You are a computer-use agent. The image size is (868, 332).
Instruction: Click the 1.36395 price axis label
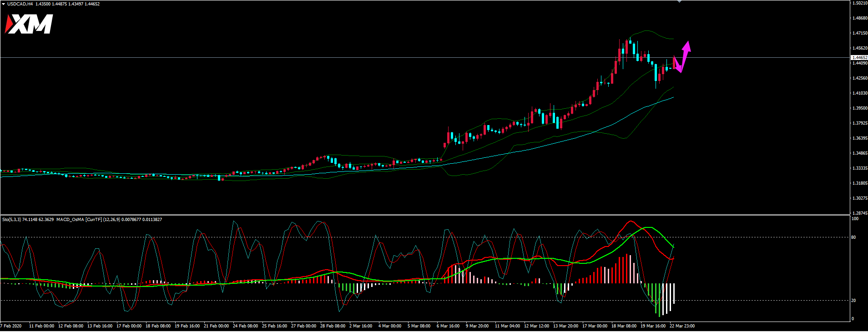coord(859,138)
